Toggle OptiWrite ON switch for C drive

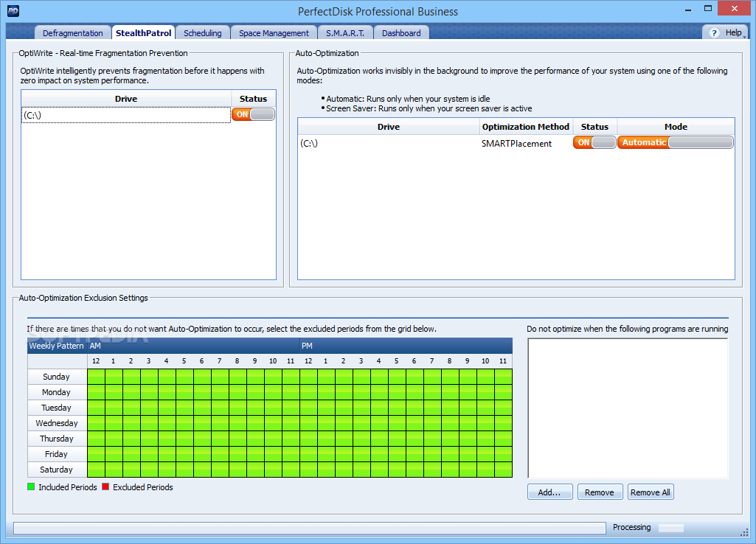point(253,114)
